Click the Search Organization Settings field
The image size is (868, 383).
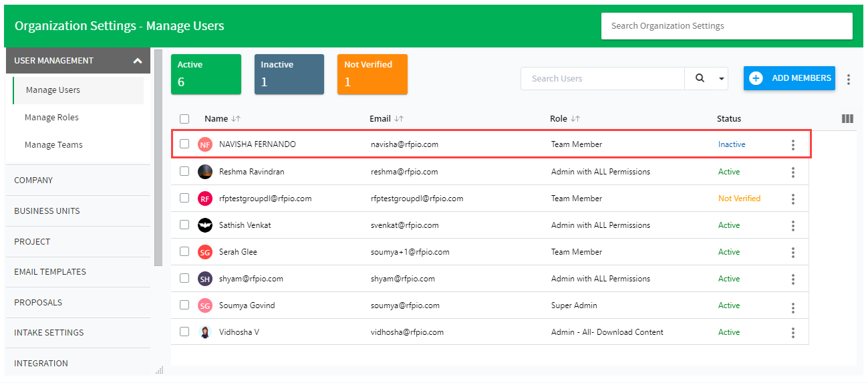[727, 26]
